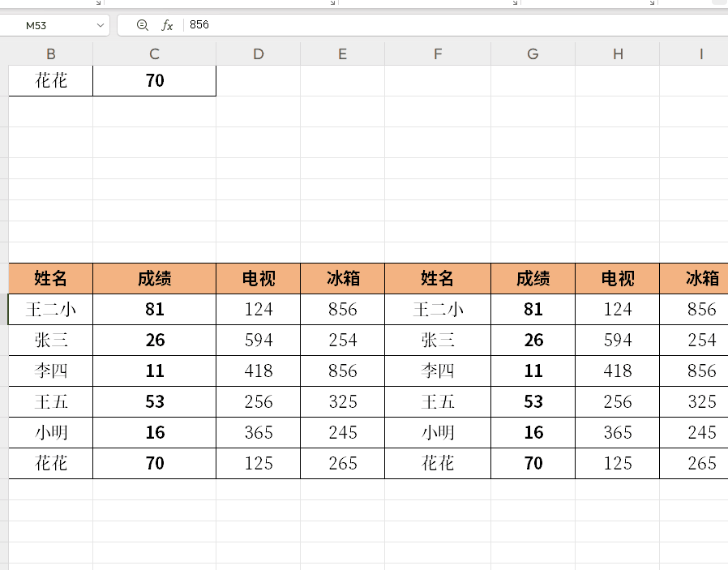Click the standalone 70 cell under column C header

point(155,81)
